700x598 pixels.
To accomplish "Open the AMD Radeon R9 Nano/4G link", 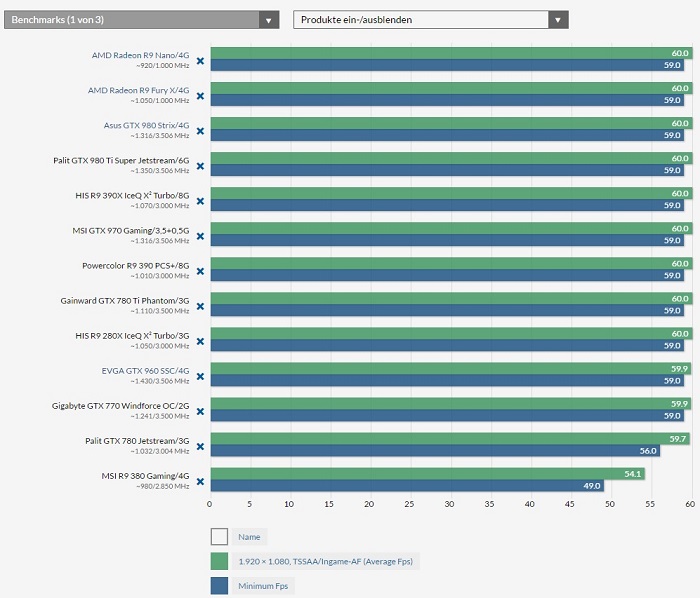I will click(140, 55).
